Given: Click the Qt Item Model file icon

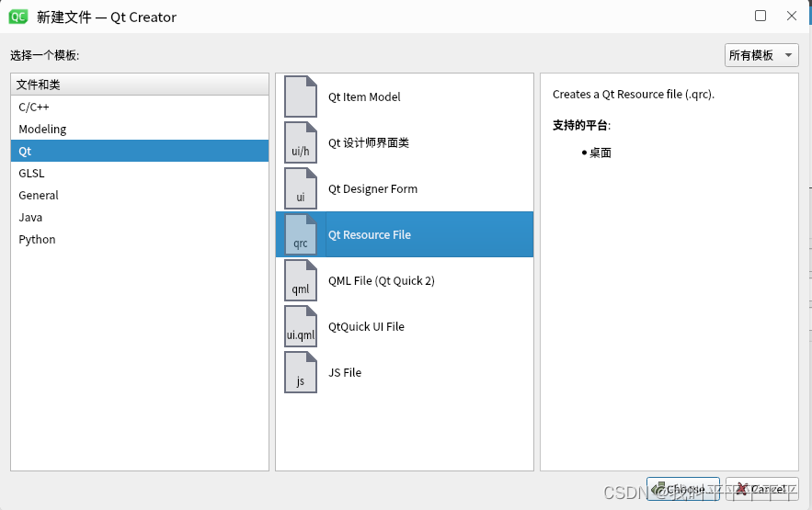Looking at the screenshot, I should coord(301,96).
